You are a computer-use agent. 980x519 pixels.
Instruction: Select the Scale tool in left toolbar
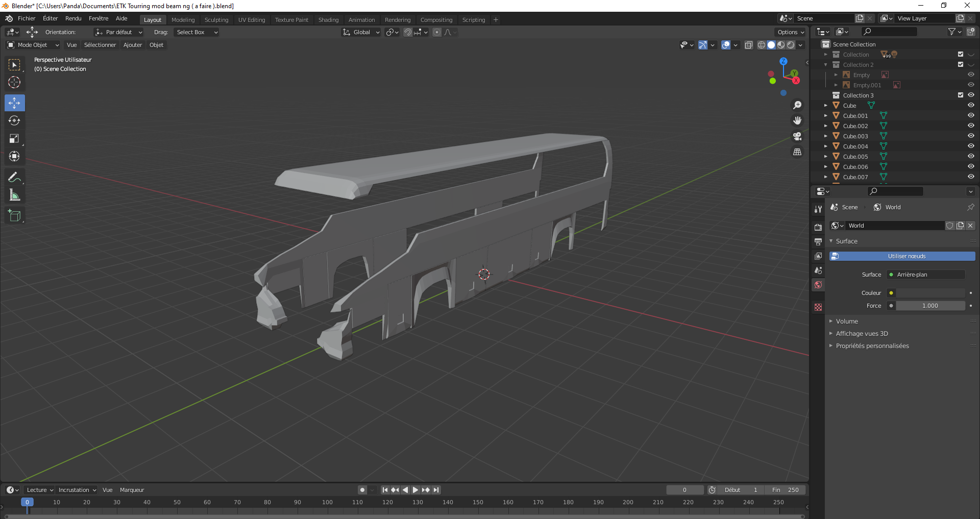pyautogui.click(x=14, y=139)
